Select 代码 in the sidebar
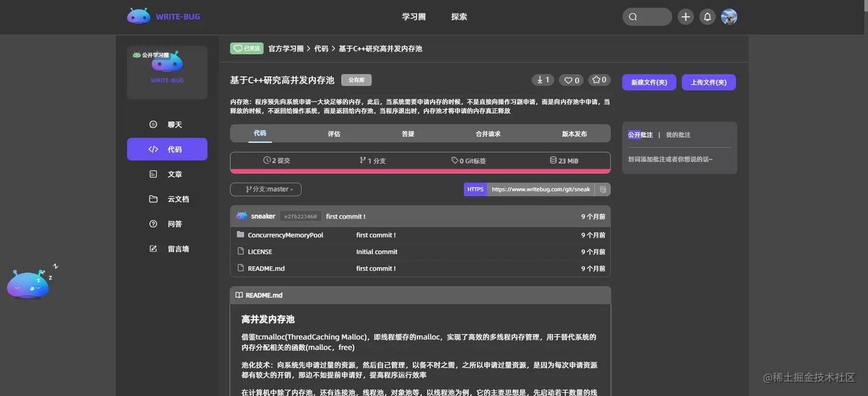 tap(167, 149)
